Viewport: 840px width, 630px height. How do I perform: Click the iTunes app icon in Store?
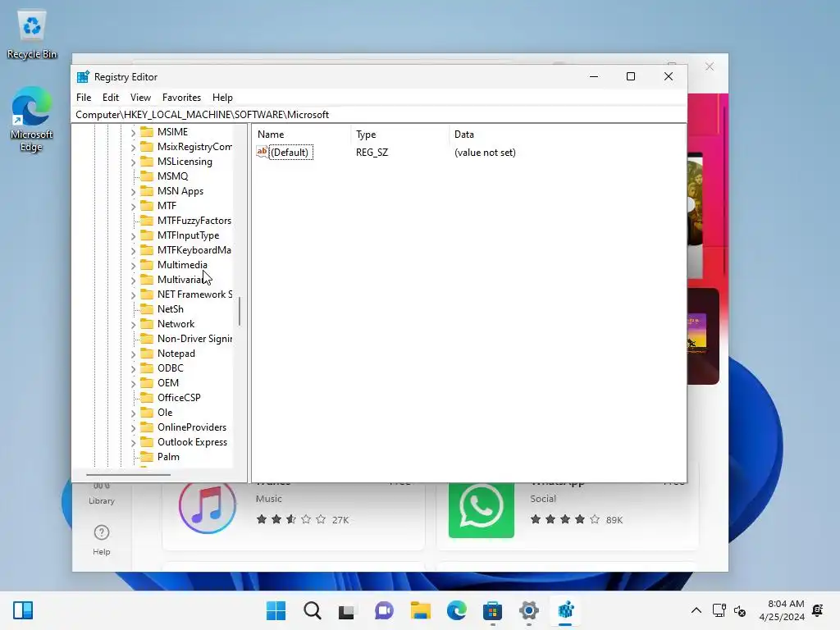click(x=208, y=507)
